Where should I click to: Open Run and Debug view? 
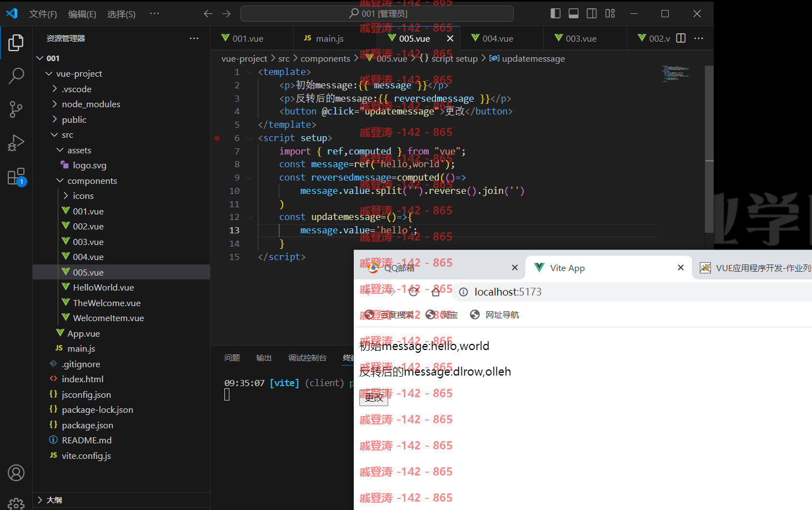[x=16, y=143]
